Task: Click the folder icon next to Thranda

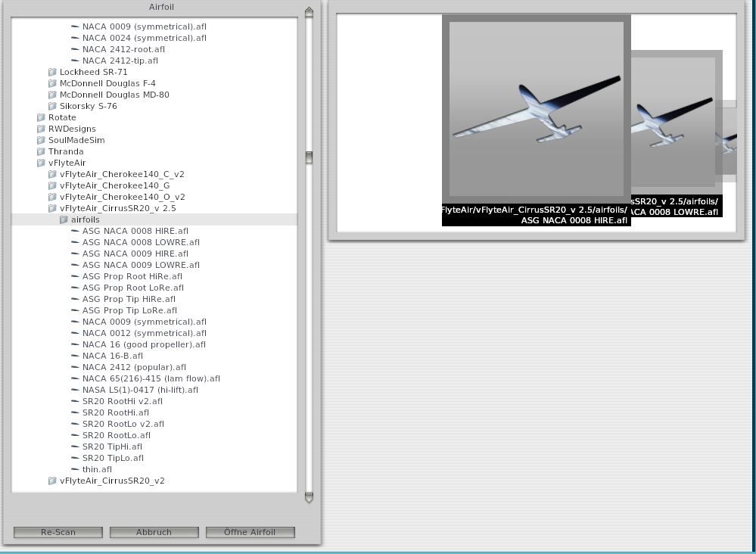Action: tap(41, 151)
